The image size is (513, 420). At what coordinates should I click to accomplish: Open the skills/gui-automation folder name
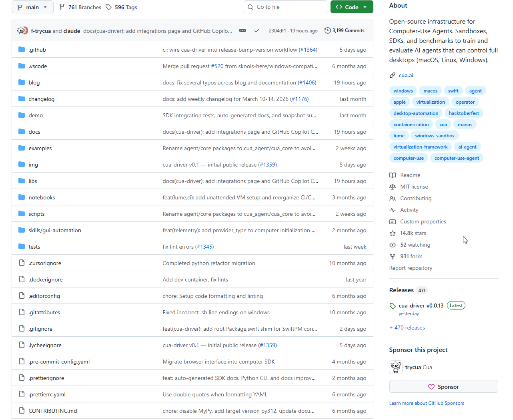point(55,230)
